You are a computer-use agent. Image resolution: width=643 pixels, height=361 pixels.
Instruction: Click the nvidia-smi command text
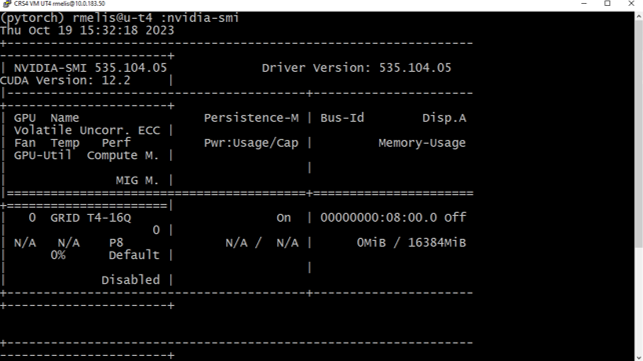[x=203, y=18]
